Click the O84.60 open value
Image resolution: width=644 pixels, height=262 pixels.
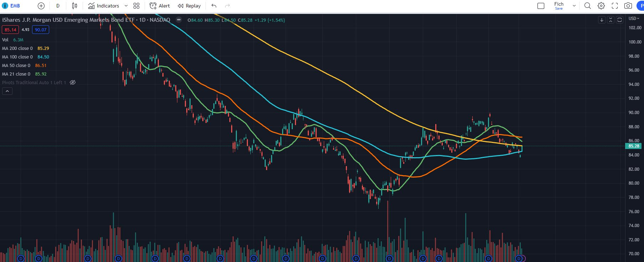(x=195, y=20)
